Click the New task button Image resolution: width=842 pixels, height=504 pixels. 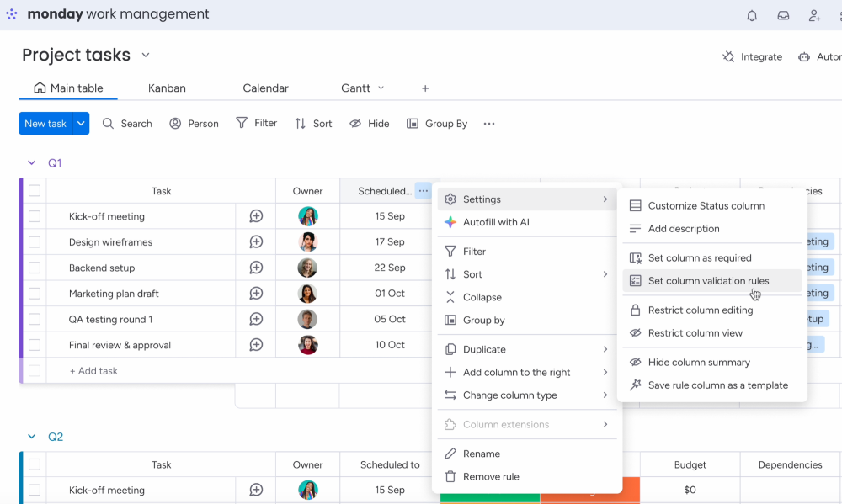pos(45,124)
